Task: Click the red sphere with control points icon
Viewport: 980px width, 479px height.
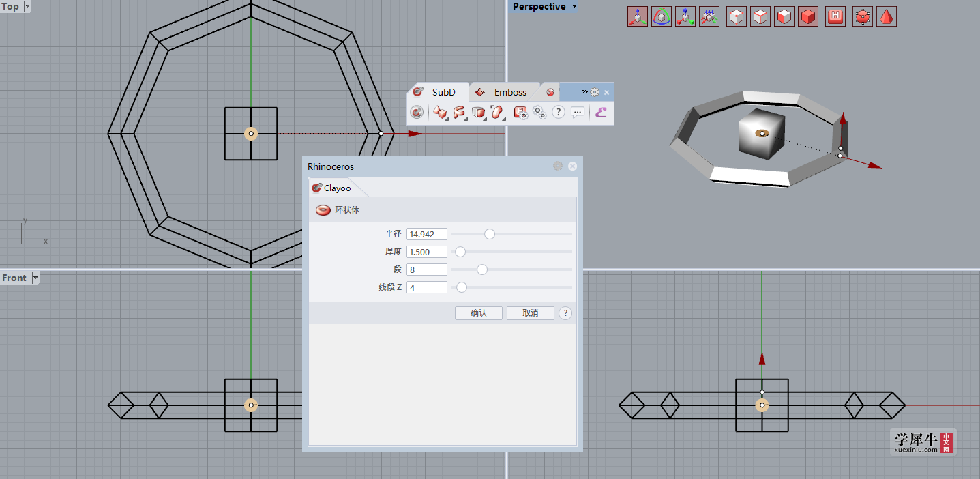Action: click(863, 17)
